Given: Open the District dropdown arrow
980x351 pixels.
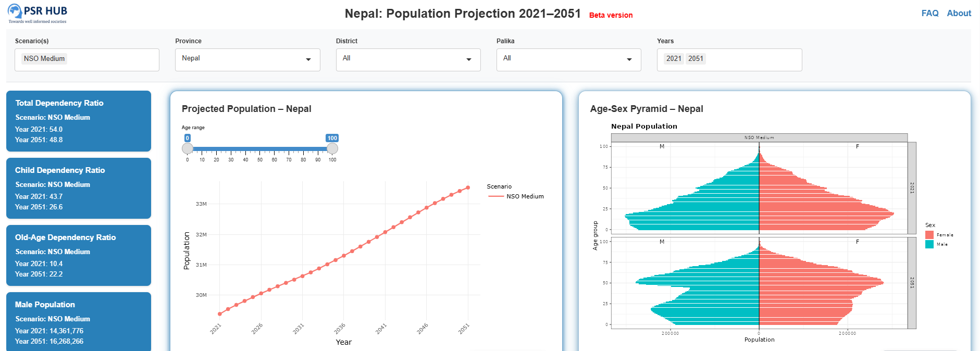Looking at the screenshot, I should coord(468,59).
